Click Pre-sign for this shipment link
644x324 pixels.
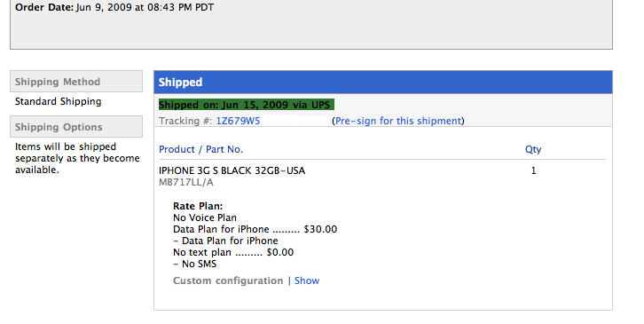coord(398,121)
